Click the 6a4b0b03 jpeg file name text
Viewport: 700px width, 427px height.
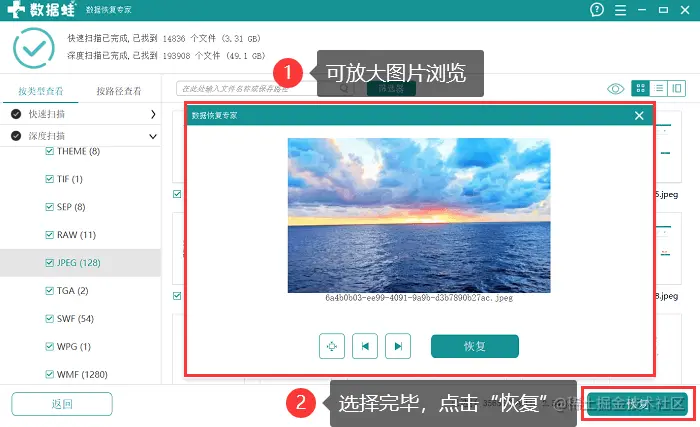coord(419,298)
